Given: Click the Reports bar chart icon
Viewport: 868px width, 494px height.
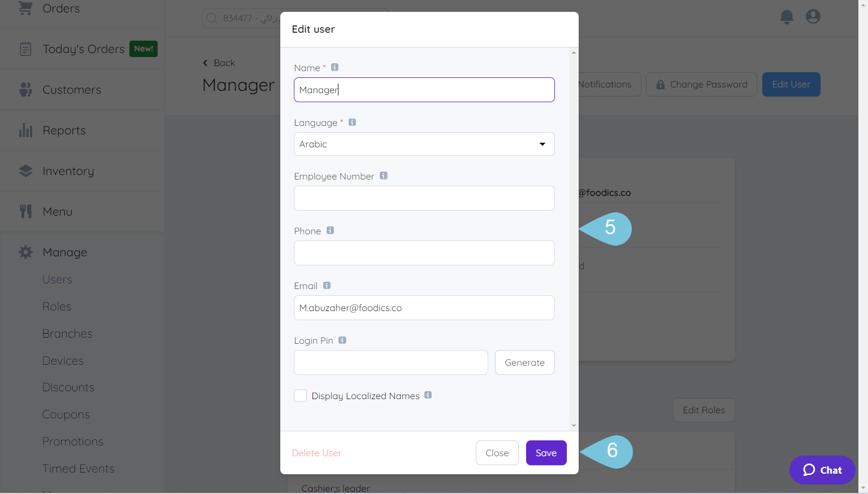Looking at the screenshot, I should click(25, 130).
